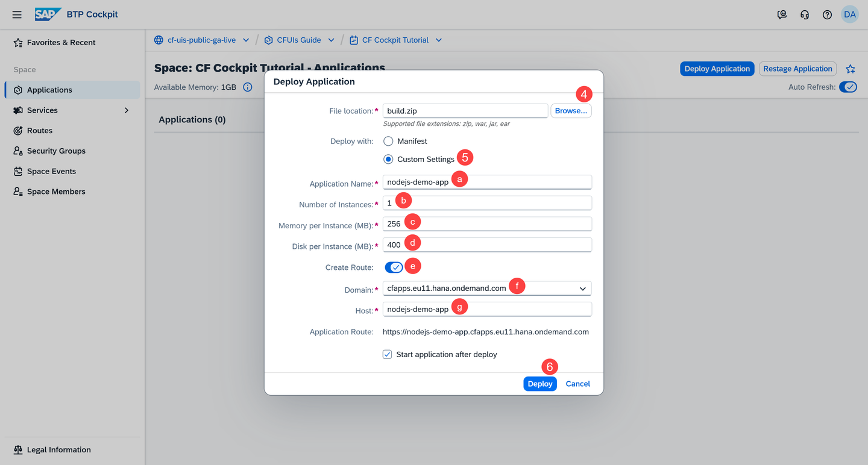Screen dimensions: 868x465
Task: Open Space Events in sidebar
Action: (72, 171)
